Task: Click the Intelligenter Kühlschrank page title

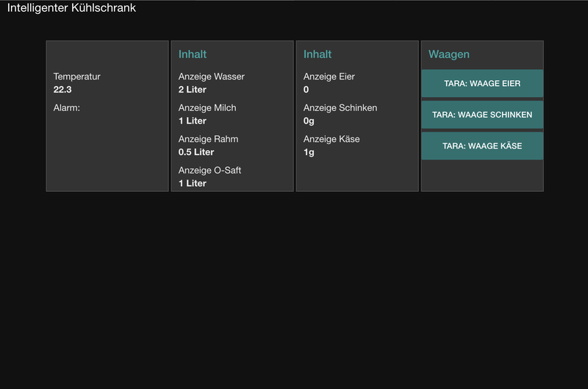Action: coord(71,8)
